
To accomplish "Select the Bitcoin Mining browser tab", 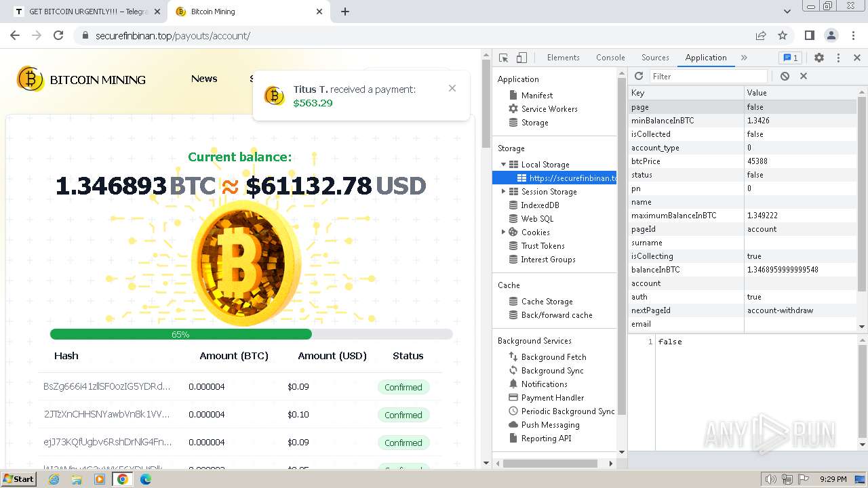I will [248, 12].
